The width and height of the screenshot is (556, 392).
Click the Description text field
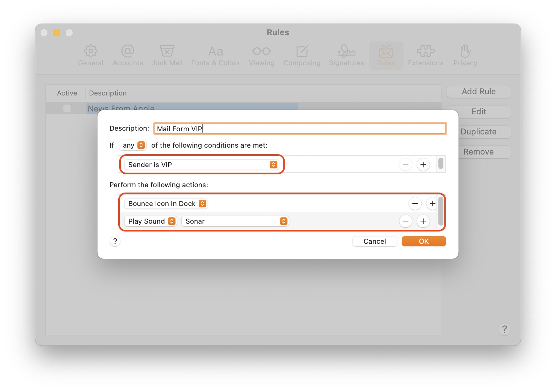click(300, 129)
